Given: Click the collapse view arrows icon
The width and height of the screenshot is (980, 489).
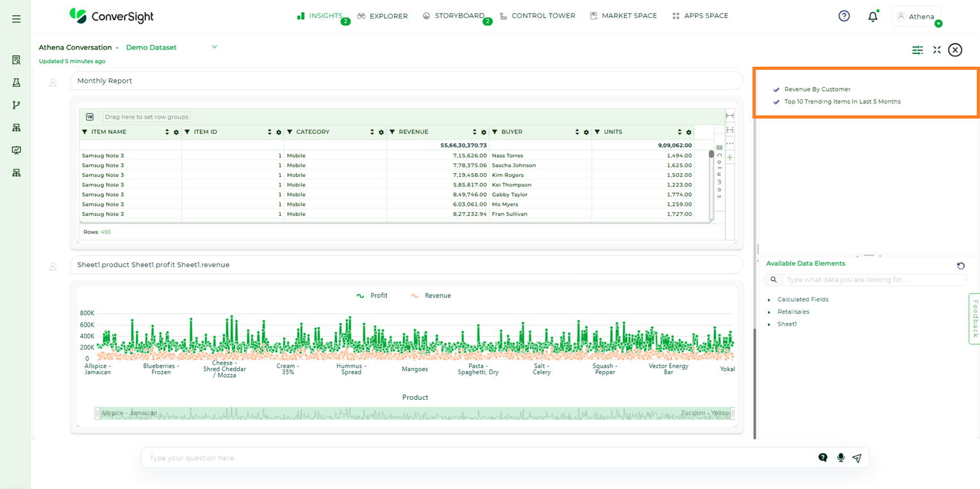Looking at the screenshot, I should click(937, 50).
